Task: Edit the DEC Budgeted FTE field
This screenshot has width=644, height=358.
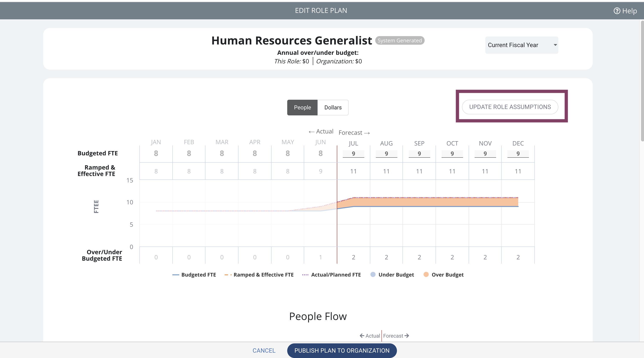Action: tap(518, 154)
